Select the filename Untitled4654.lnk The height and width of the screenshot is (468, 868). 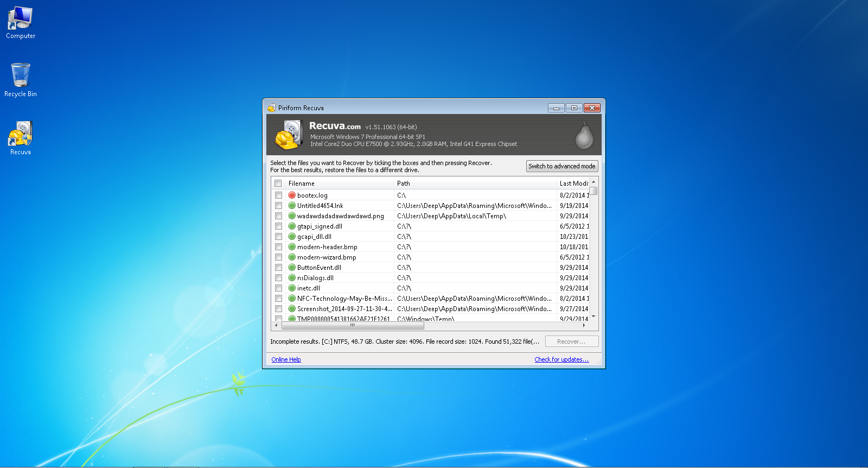click(x=320, y=206)
